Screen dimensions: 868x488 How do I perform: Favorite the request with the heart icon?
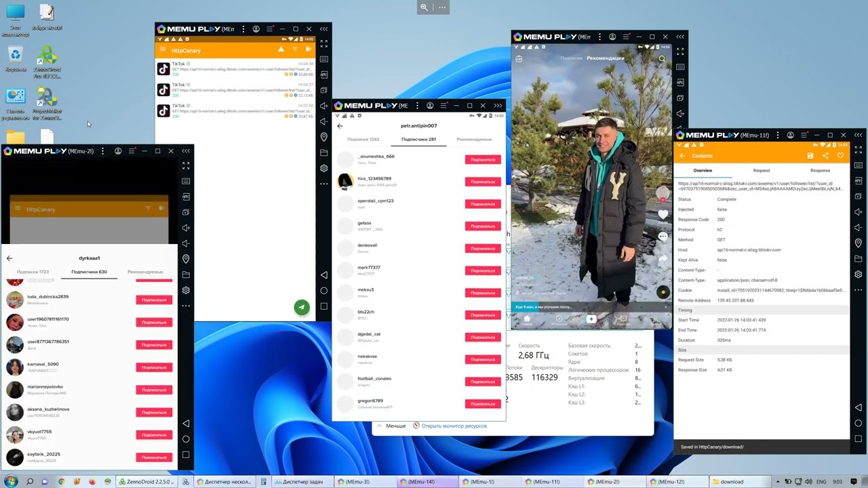tap(840, 156)
